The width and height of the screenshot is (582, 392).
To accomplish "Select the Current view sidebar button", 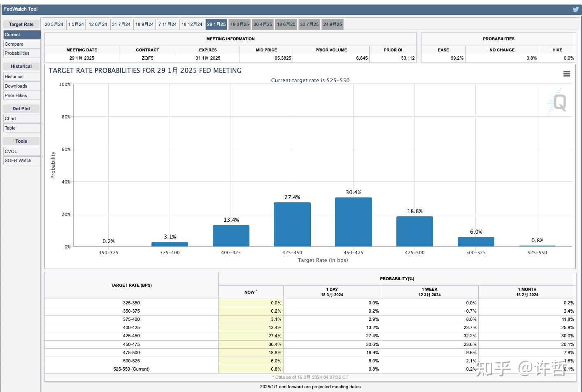I will tap(22, 35).
